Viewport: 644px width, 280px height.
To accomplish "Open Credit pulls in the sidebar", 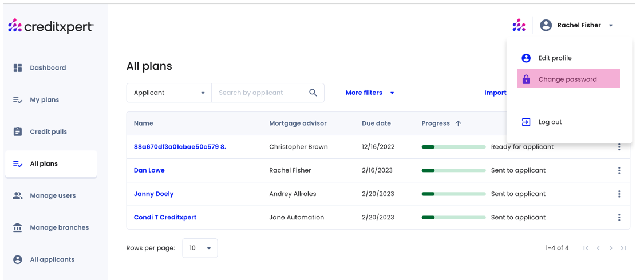I will pos(51,131).
